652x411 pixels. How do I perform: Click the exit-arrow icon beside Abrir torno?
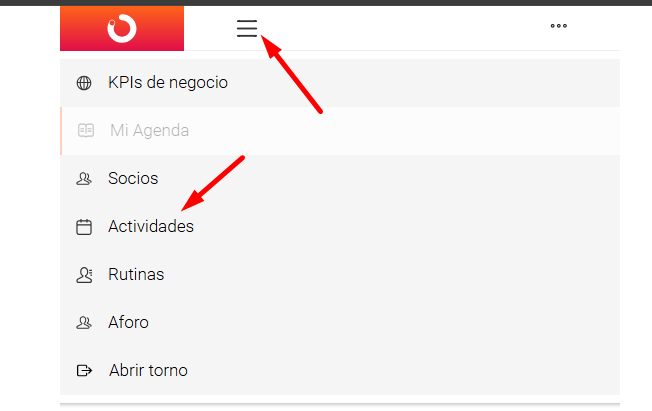[84, 370]
